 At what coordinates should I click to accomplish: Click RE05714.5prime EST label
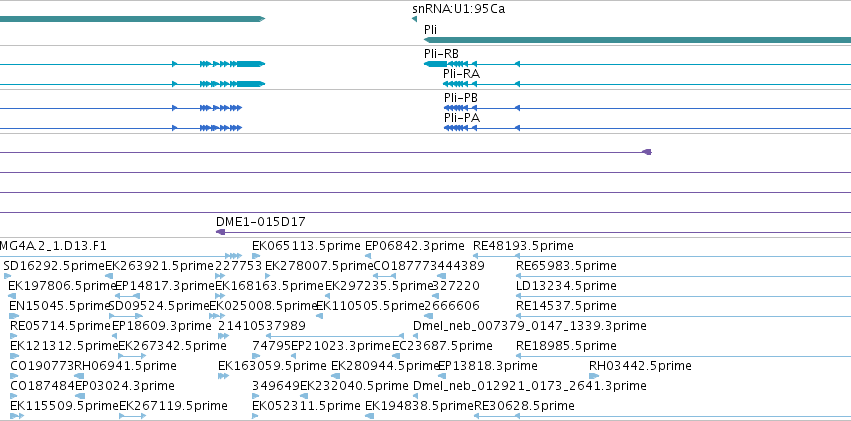(x=60, y=326)
